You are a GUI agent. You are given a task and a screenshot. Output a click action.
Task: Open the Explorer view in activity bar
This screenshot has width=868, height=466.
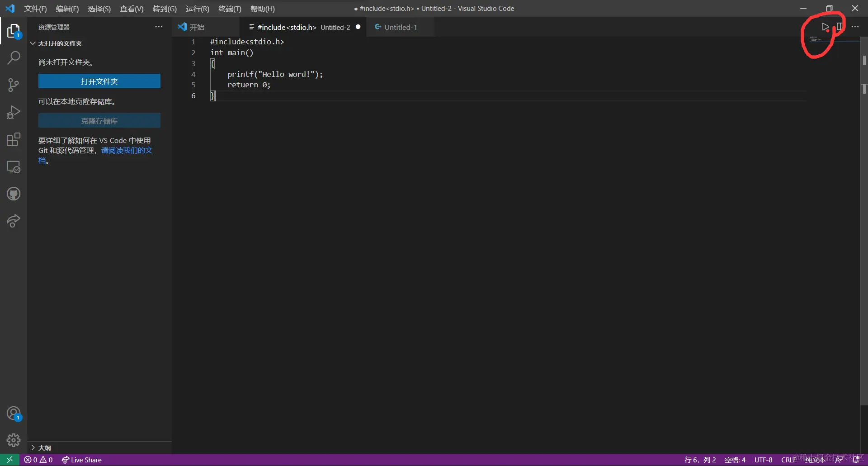click(14, 31)
